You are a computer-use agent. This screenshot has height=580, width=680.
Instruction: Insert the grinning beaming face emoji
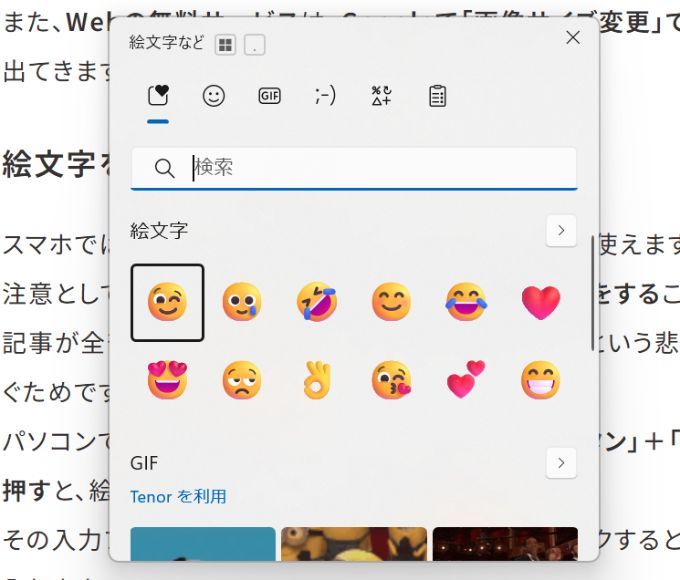(541, 380)
